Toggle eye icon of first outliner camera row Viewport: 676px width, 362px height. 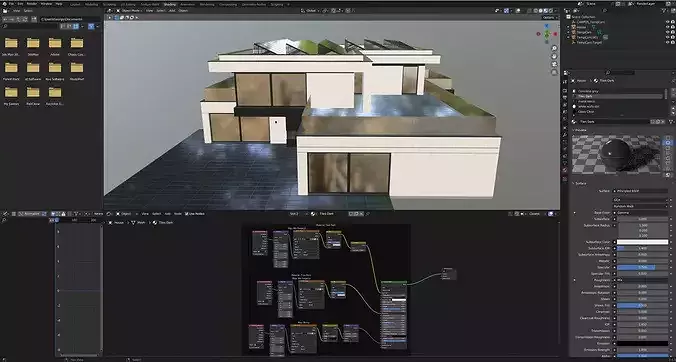pos(667,22)
